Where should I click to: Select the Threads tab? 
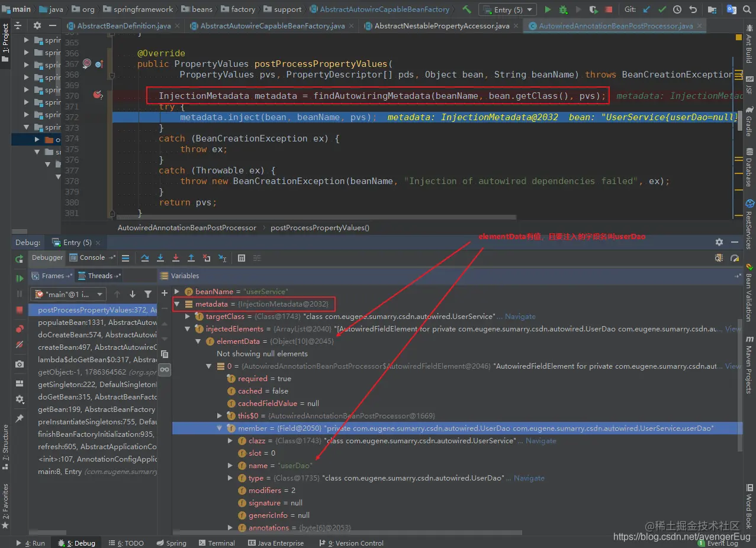tap(100, 276)
